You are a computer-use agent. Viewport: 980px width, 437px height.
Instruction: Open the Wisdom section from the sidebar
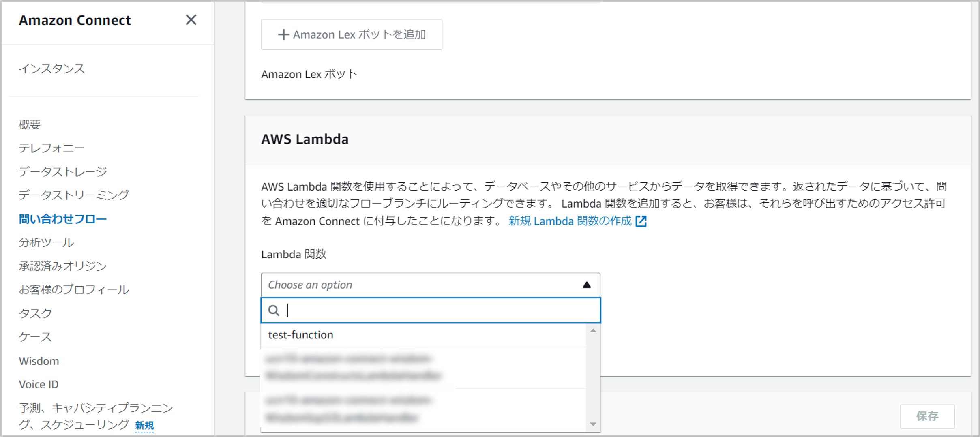(39, 361)
